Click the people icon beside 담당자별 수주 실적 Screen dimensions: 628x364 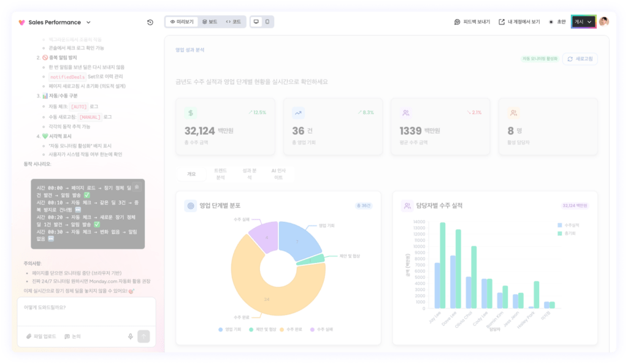(x=407, y=206)
